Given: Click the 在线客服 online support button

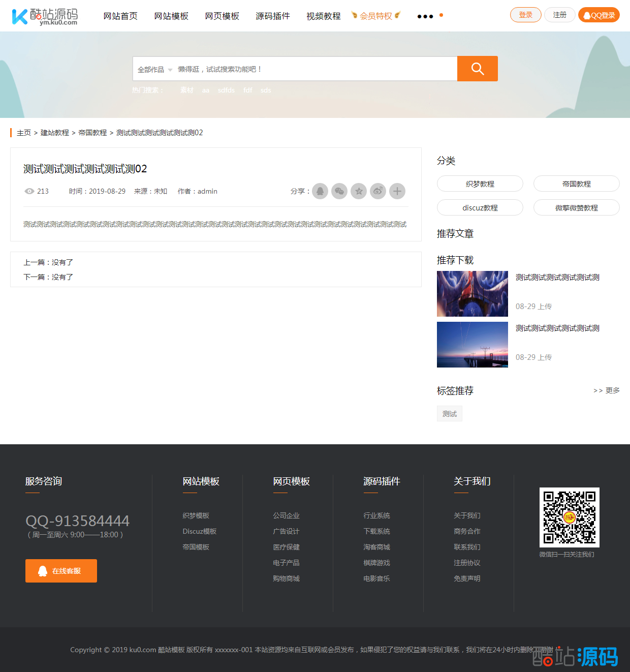Looking at the screenshot, I should [x=61, y=571].
